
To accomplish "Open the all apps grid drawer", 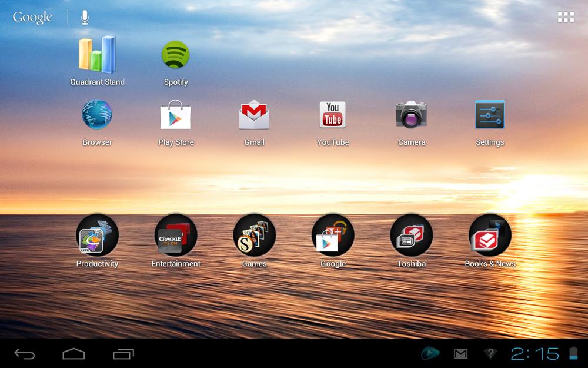I will (x=566, y=17).
